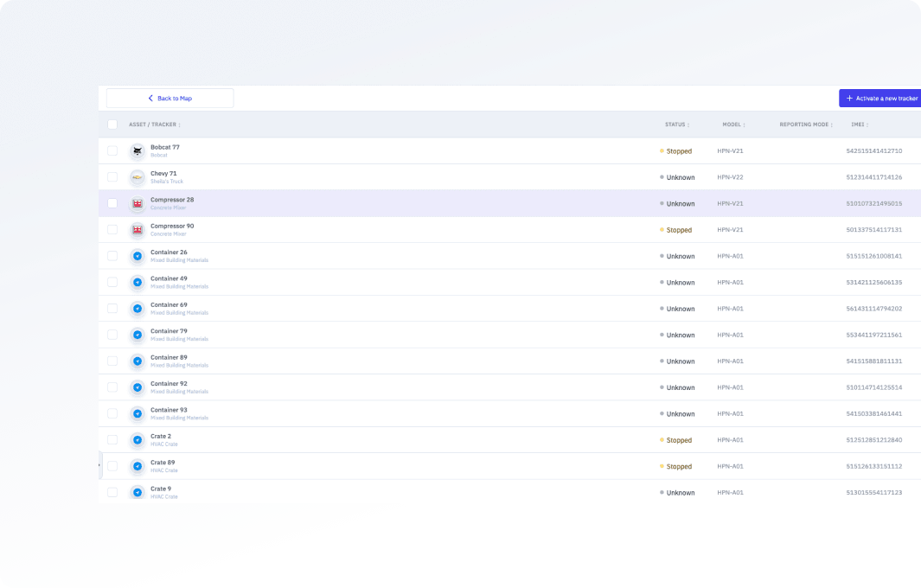Sort by Model column header
Screen dimensions: 921x588
tap(733, 125)
